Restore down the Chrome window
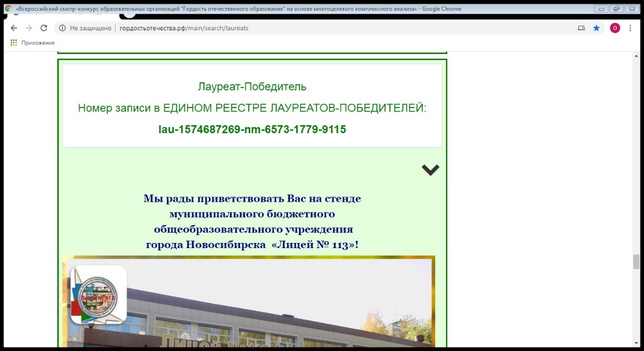The image size is (644, 351). [616, 9]
